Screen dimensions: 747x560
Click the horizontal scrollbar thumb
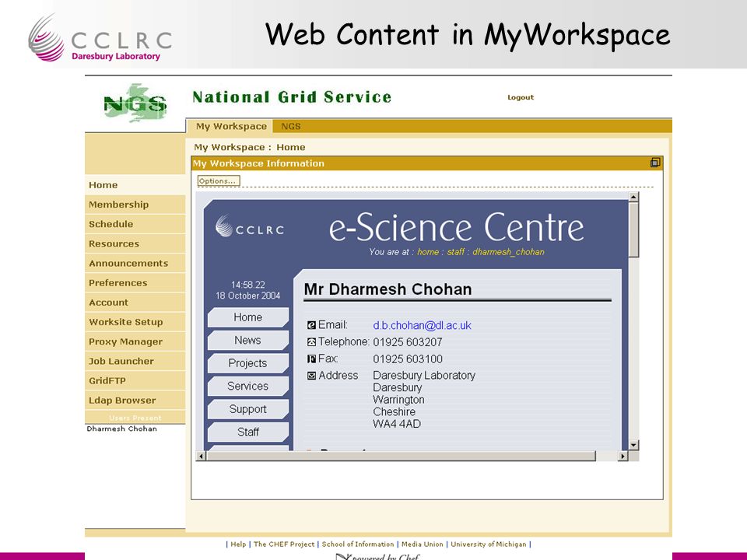pos(401,457)
